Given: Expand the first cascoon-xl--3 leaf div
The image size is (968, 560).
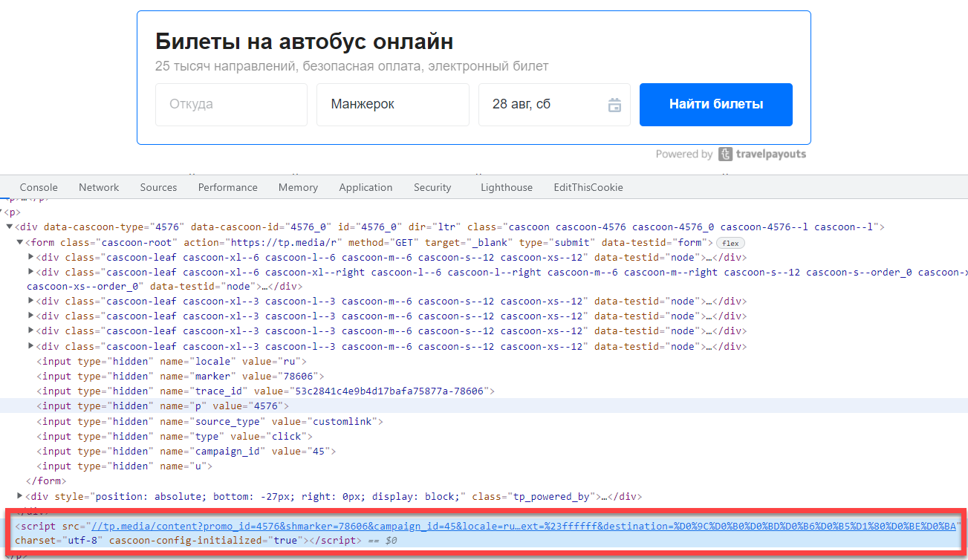Looking at the screenshot, I should click(x=31, y=302).
